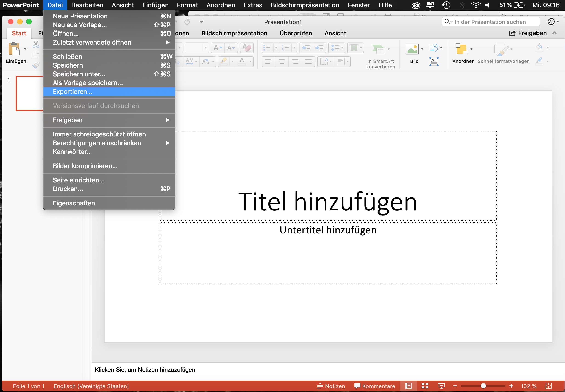Click the clear formatting eraser icon

point(247,48)
